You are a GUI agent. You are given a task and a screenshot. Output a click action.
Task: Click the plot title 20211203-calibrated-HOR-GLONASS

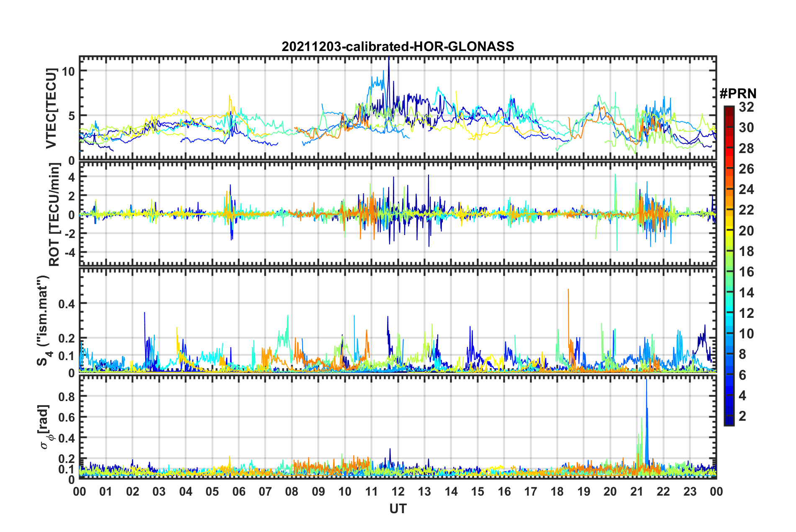[398, 46]
